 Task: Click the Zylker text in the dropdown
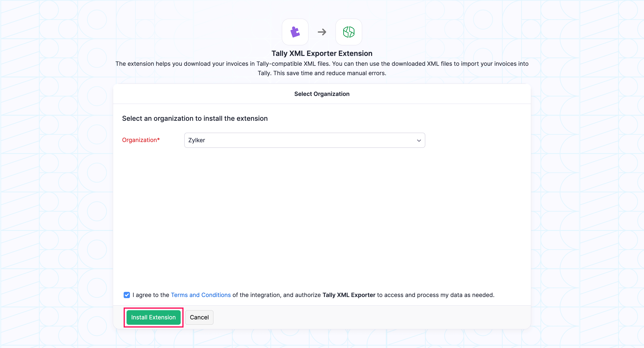(197, 140)
